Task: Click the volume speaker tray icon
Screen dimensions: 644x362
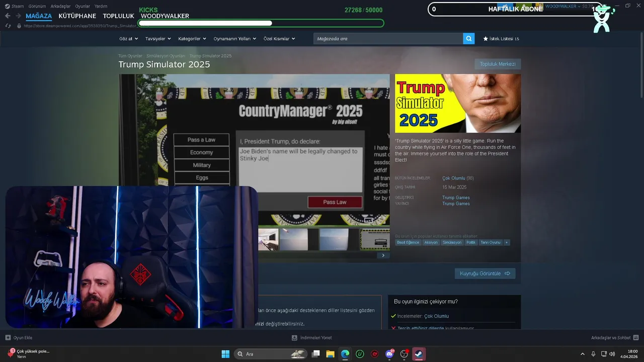Action: tap(612, 354)
